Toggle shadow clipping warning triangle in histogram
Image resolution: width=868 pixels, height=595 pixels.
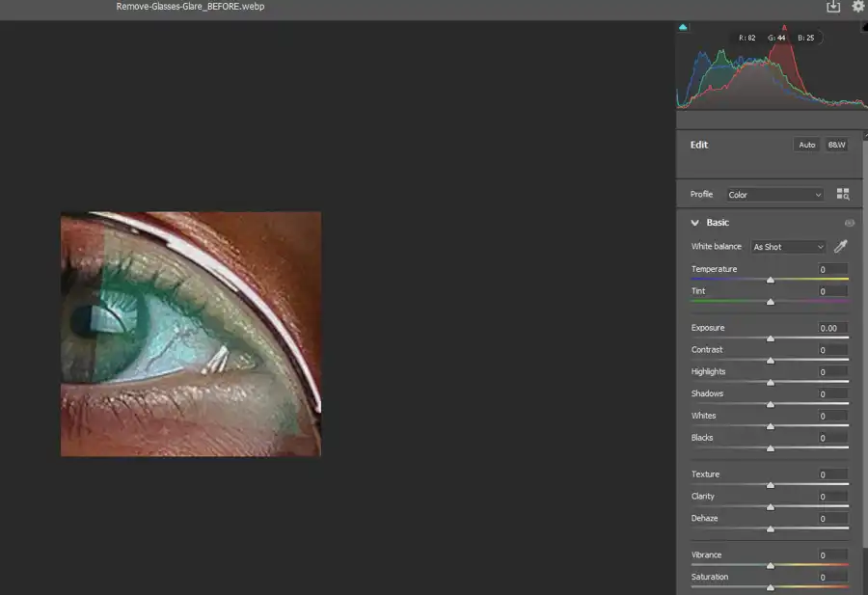(683, 27)
